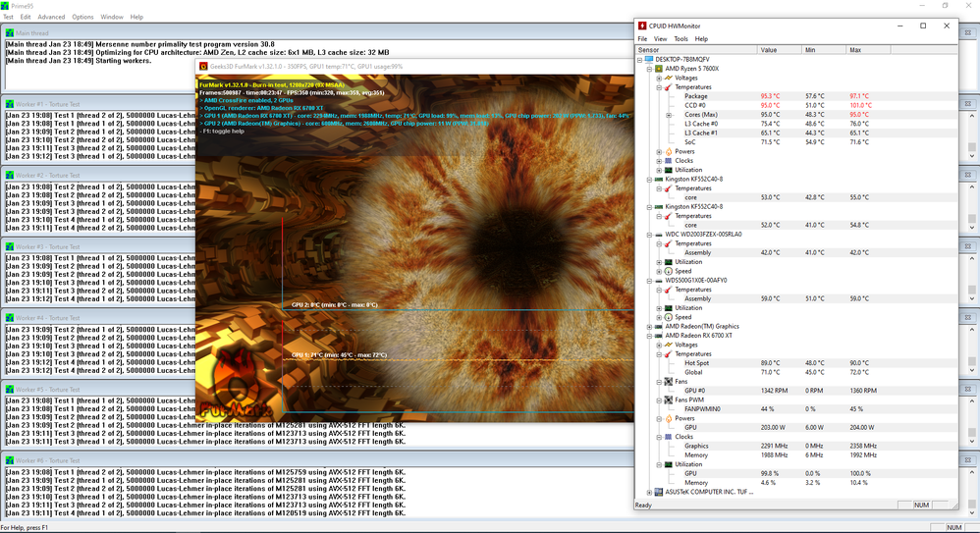Select the Hot Spot temperature row
Screen dimensions: 980x533
(x=795, y=363)
